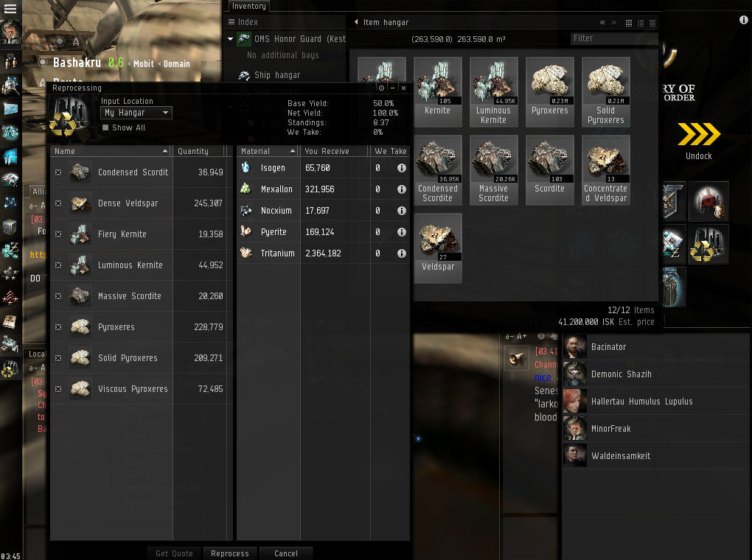Open the wallet coins icon in Neocom
This screenshot has width=752, height=560.
point(10,251)
